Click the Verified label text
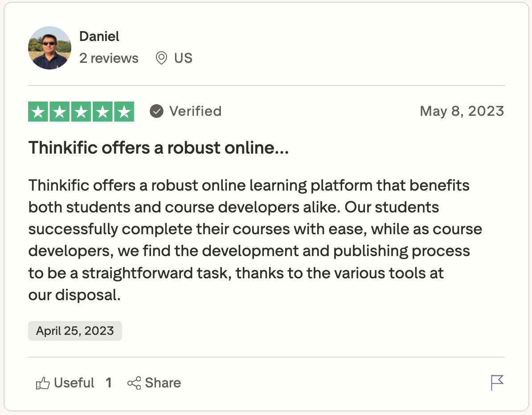This screenshot has height=415, width=532. [x=195, y=111]
